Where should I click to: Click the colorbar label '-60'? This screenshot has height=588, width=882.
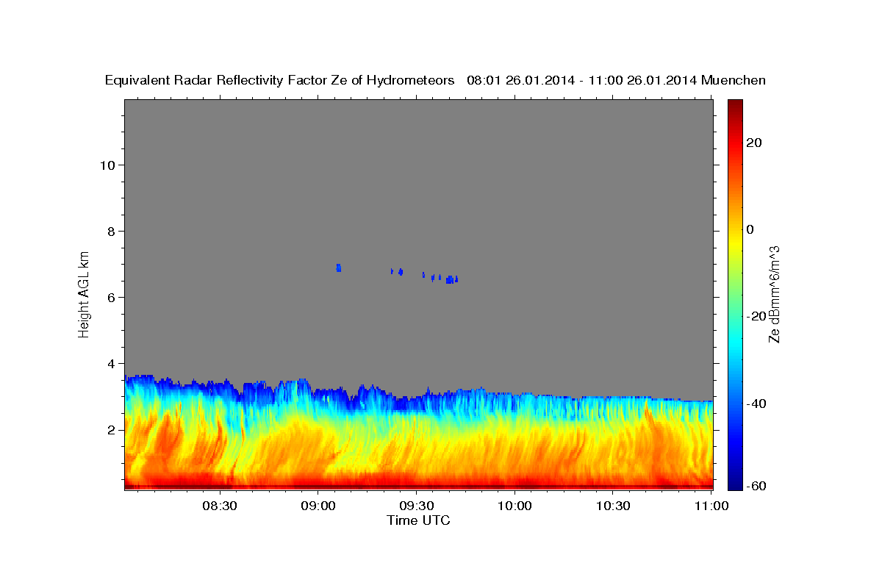pyautogui.click(x=757, y=486)
